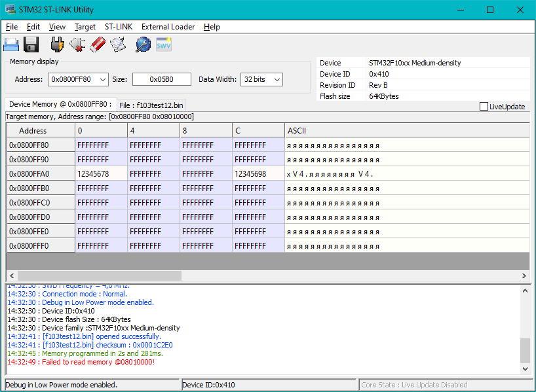Click the 'Device family' log line
Viewport: 536px width, 392px height.
tap(94, 328)
